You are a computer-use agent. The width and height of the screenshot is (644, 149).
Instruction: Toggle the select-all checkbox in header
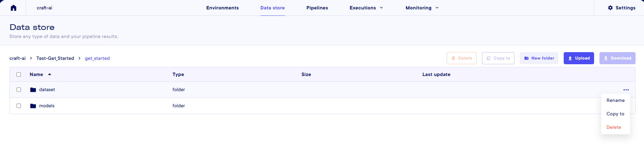point(19,75)
